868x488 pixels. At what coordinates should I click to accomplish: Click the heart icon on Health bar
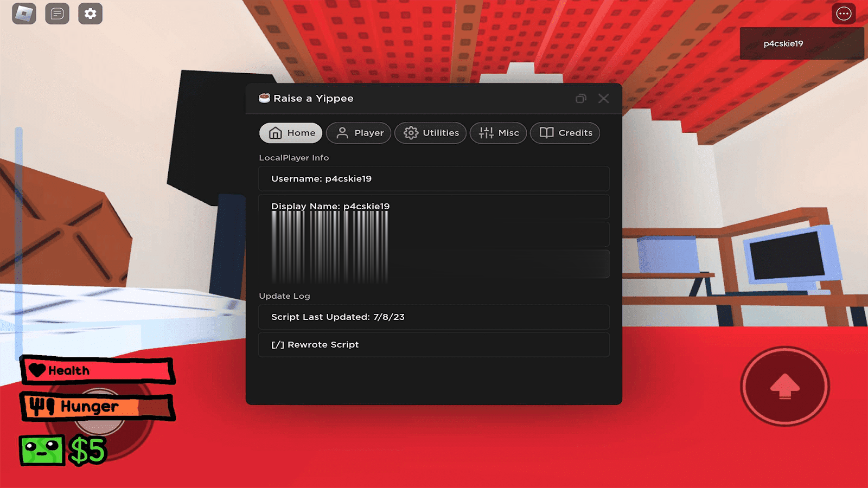[37, 370]
